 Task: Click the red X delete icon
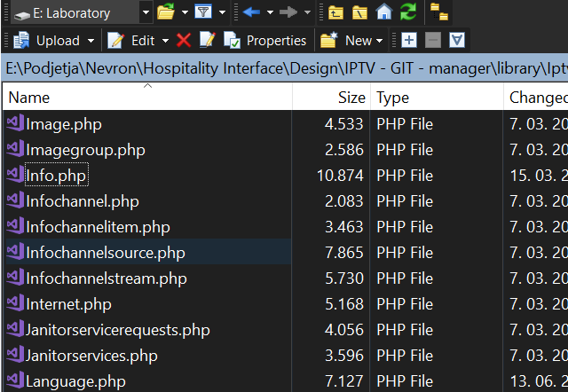click(x=184, y=40)
